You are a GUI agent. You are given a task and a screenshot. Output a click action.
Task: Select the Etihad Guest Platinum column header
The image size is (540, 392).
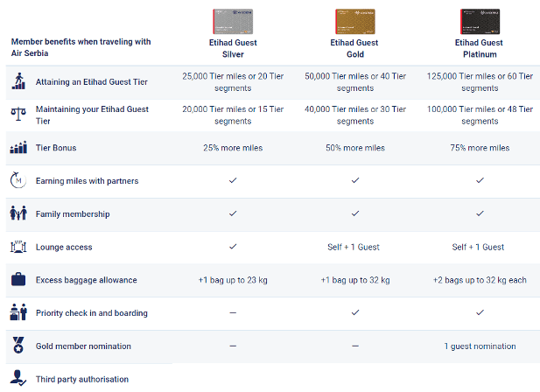(479, 48)
